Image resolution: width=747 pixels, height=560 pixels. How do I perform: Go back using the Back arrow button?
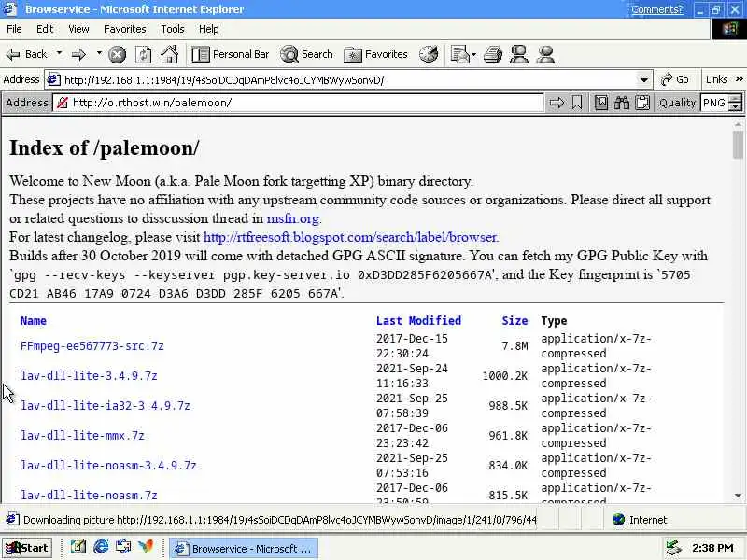(27, 54)
